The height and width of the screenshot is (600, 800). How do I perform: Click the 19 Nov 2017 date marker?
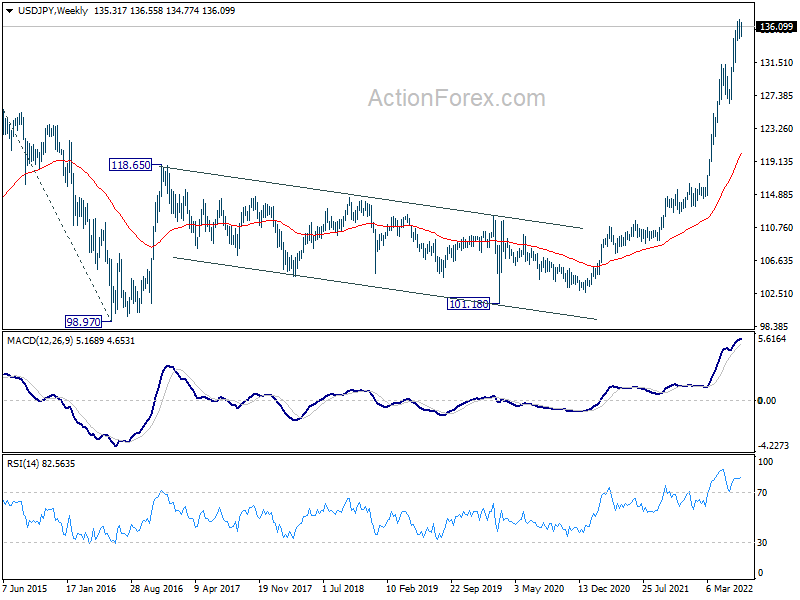tap(285, 588)
